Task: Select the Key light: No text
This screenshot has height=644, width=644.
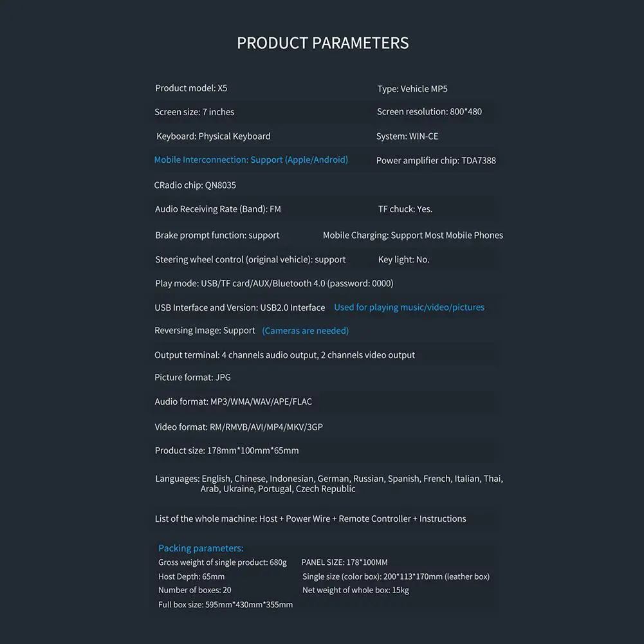Action: (403, 259)
